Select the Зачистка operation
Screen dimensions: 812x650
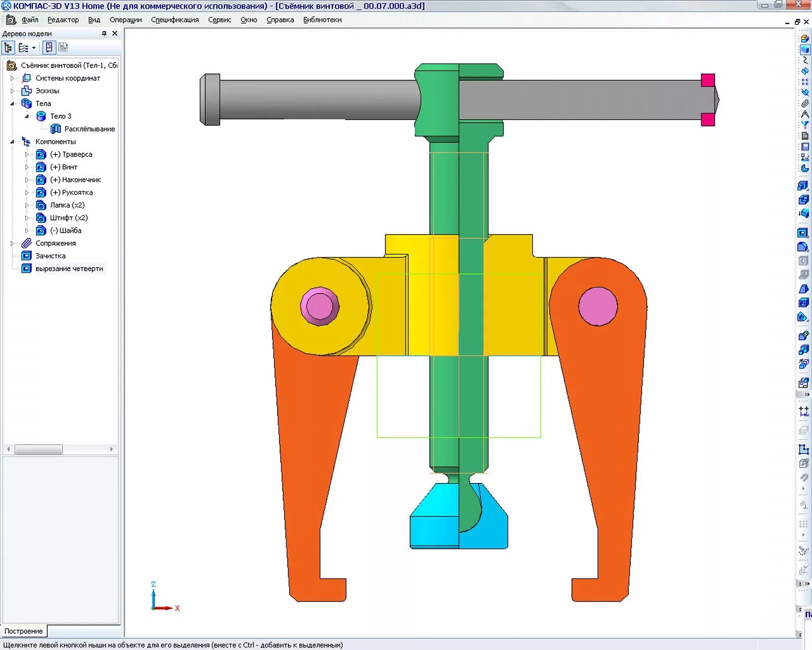pos(50,256)
